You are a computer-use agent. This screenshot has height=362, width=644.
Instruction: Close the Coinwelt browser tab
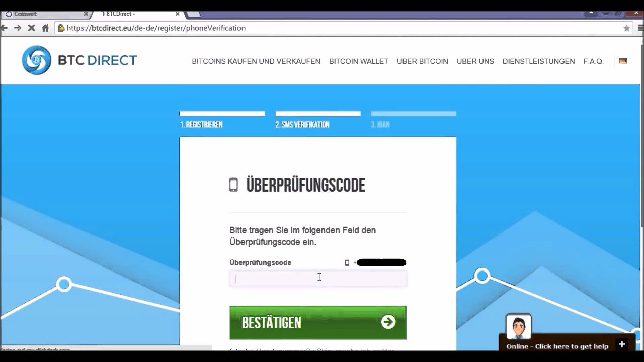pos(86,14)
